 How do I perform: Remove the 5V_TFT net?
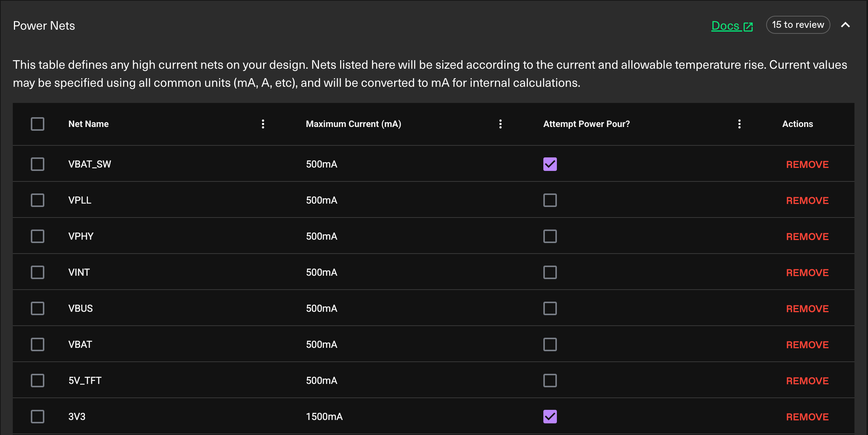pyautogui.click(x=808, y=381)
